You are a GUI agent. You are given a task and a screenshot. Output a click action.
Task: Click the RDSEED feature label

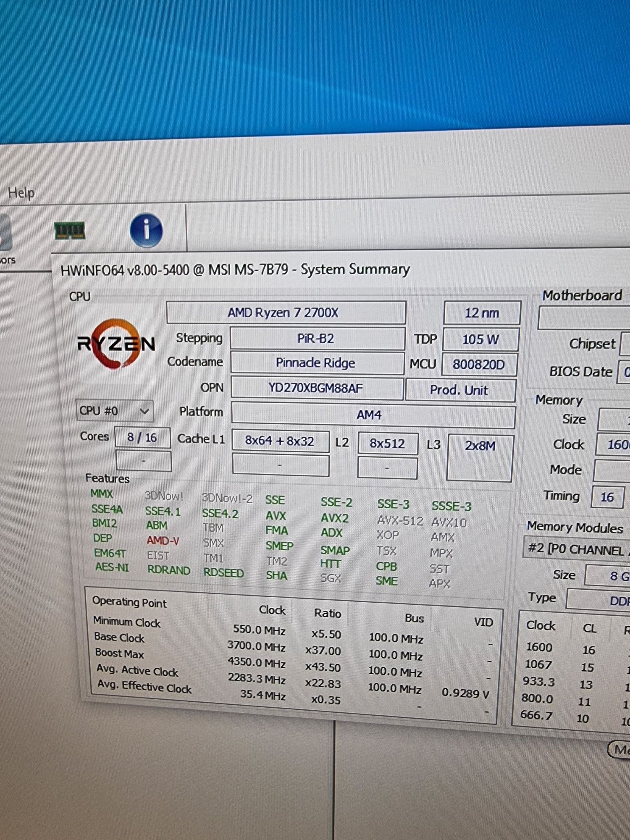(x=223, y=572)
